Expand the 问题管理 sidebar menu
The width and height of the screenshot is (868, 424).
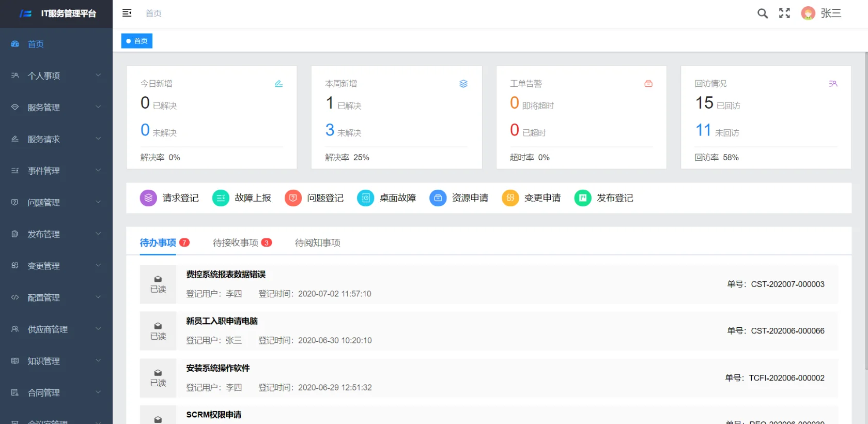[56, 202]
